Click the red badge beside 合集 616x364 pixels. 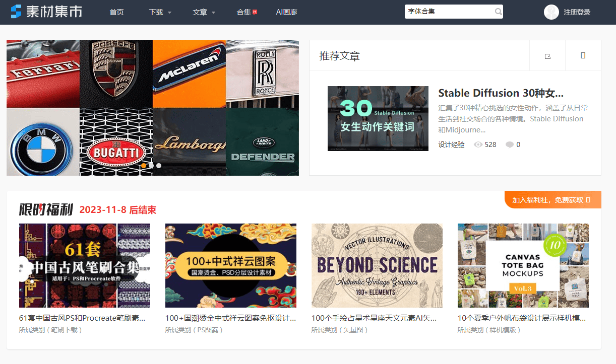tap(255, 12)
